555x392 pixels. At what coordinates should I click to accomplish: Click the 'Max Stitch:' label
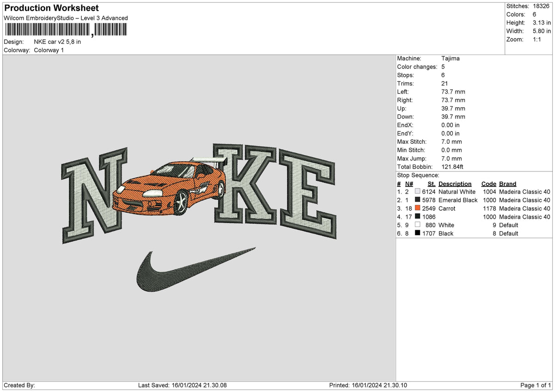tap(412, 142)
